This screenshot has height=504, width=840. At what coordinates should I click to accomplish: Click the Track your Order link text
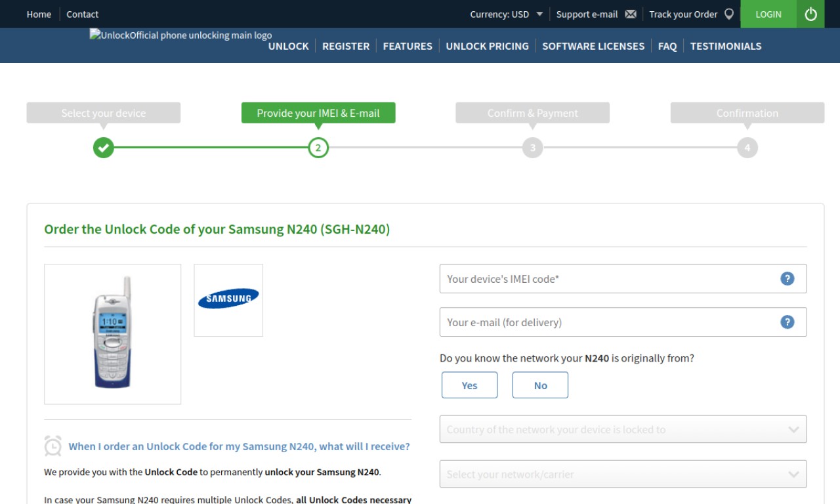683,14
